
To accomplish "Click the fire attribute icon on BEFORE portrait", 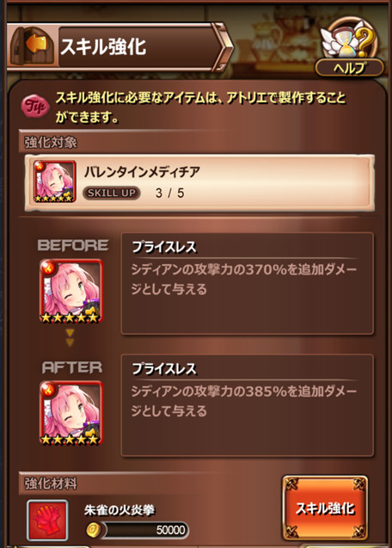I will coord(46,267).
